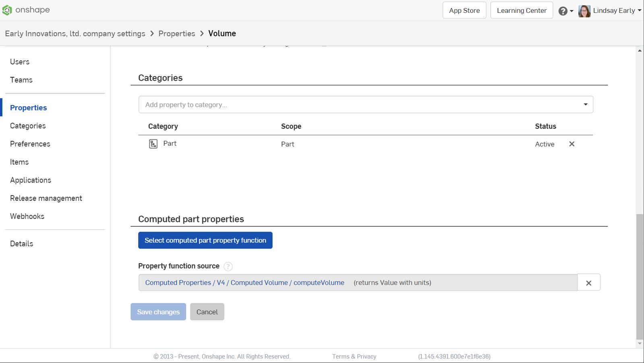Image resolution: width=644 pixels, height=363 pixels.
Task: Clear the property function source
Action: pyautogui.click(x=588, y=283)
